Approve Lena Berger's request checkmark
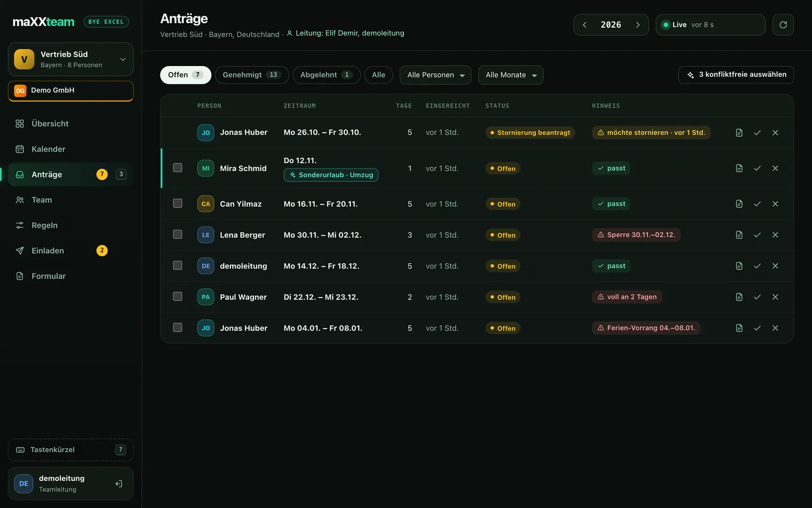This screenshot has width=812, height=508. click(757, 235)
